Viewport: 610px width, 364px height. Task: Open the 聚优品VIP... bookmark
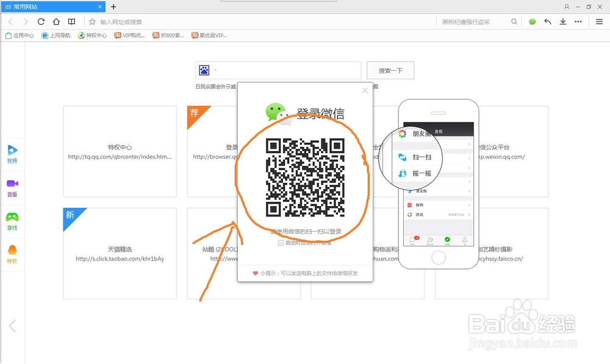tap(209, 35)
